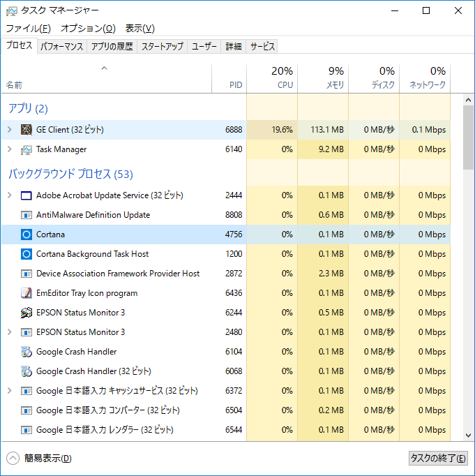475x476 pixels.
Task: Open the ファイル(F) menu
Action: tap(28, 29)
